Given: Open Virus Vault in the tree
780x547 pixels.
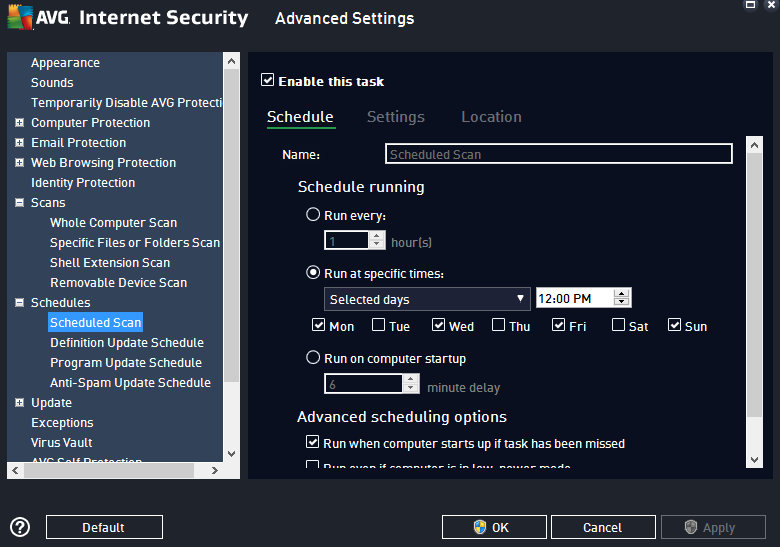Looking at the screenshot, I should [62, 442].
